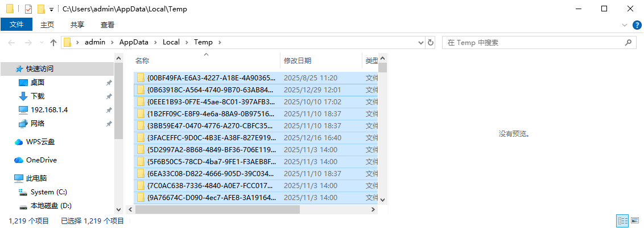This screenshot has width=644, height=228.
Task: Click folder icon of {9A76674C-D090-4ec7...
Action: pyautogui.click(x=141, y=197)
